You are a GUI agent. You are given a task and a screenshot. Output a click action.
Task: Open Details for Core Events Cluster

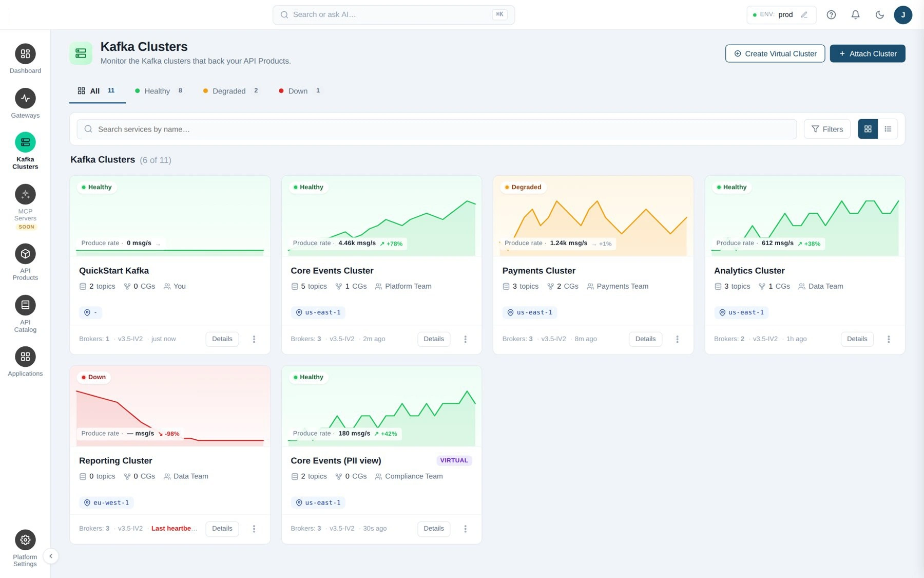coord(434,339)
